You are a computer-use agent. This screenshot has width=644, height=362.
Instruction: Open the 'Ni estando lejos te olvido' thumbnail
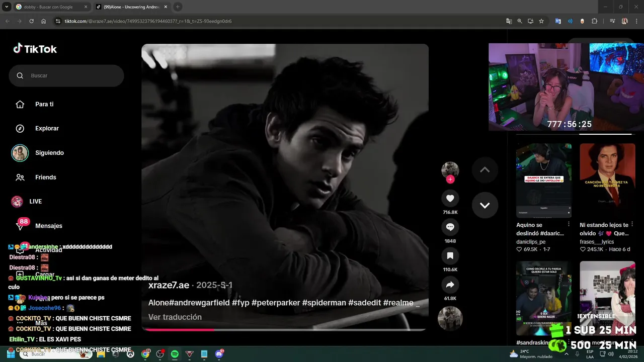607,180
